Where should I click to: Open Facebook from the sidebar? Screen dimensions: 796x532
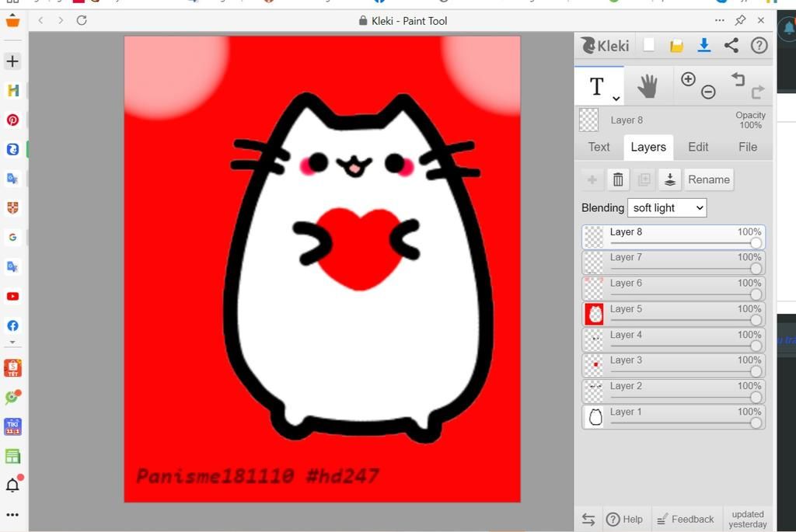[x=12, y=325]
